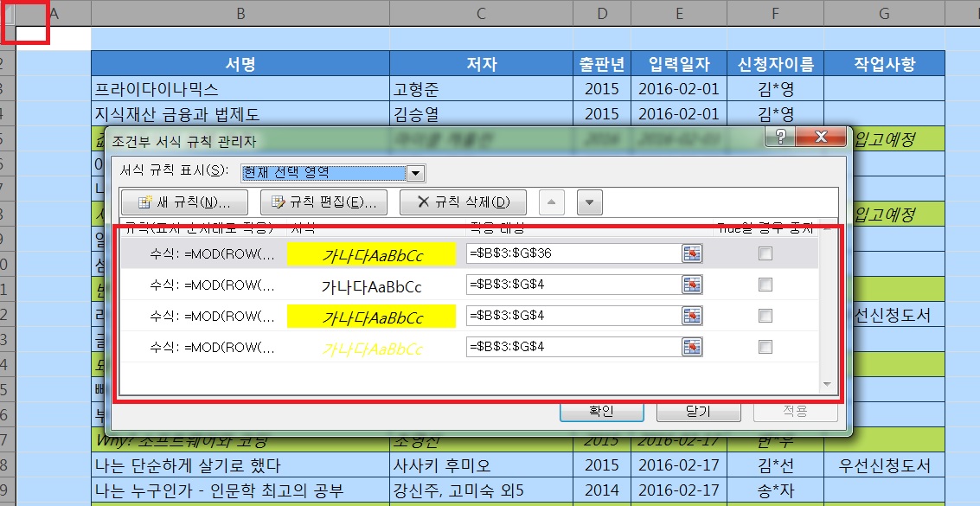Move the selected rule down with the arrow button
The width and height of the screenshot is (980, 506).
coord(589,202)
